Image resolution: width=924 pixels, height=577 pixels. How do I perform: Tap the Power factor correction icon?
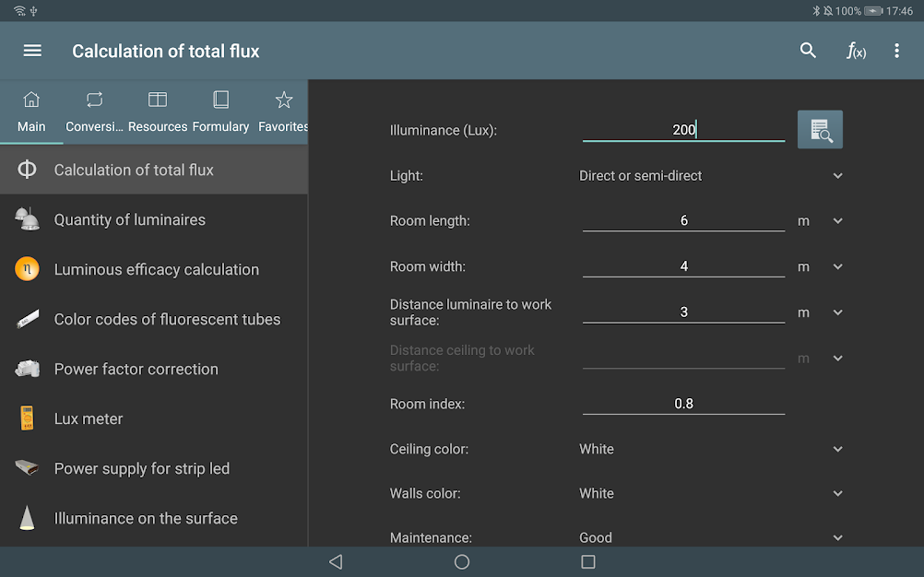[x=27, y=369]
